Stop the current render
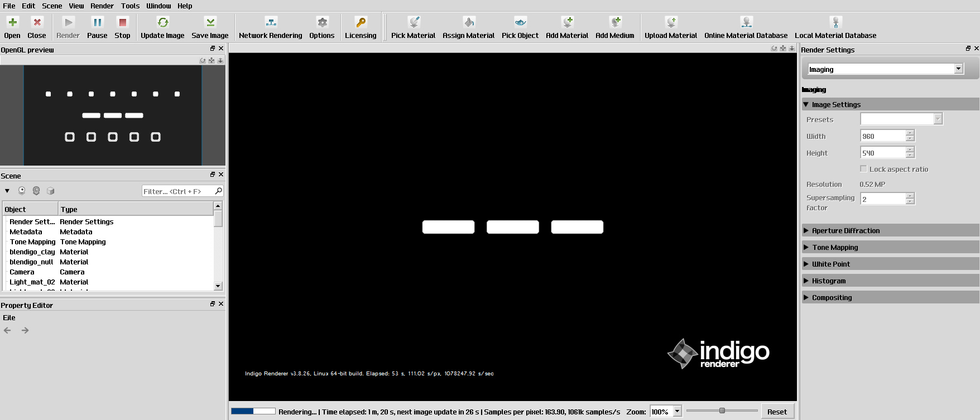This screenshot has width=980, height=420. coord(122,23)
